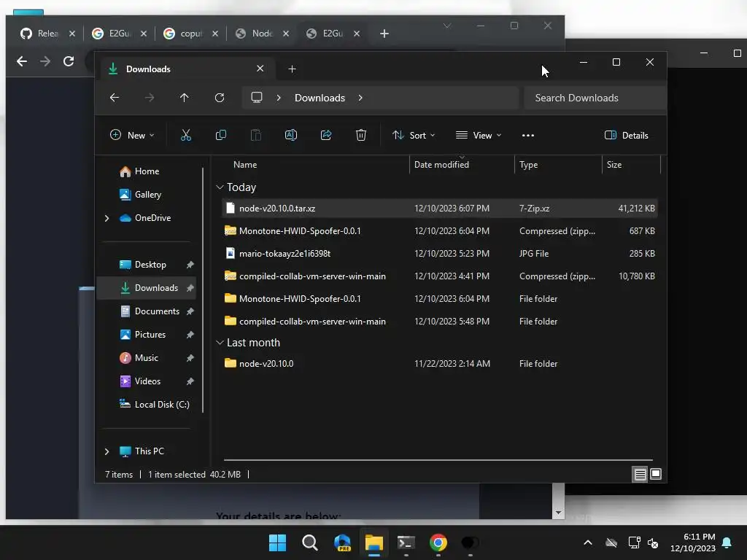Select compiled-collab-vm-server-win-main File folder
The width and height of the screenshot is (747, 560).
tap(440, 322)
